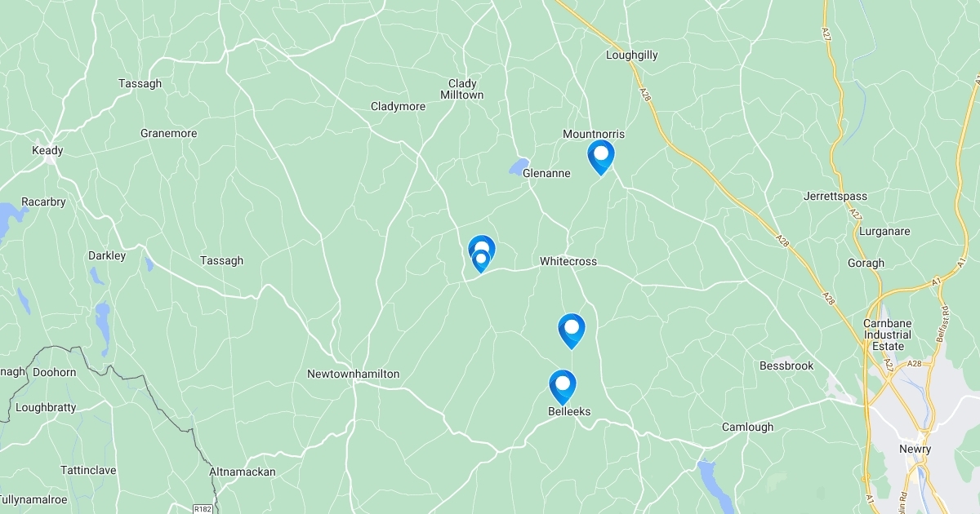
Task: Select the Glenanne label
Action: pyautogui.click(x=546, y=173)
